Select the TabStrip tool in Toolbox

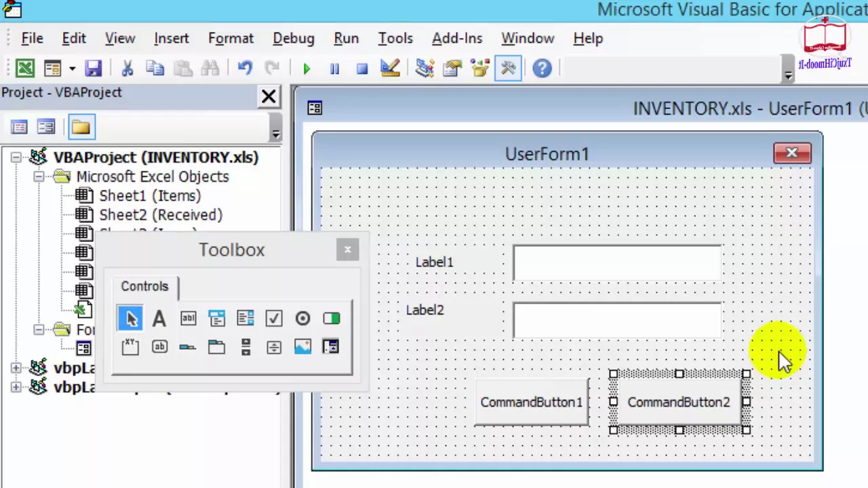188,347
